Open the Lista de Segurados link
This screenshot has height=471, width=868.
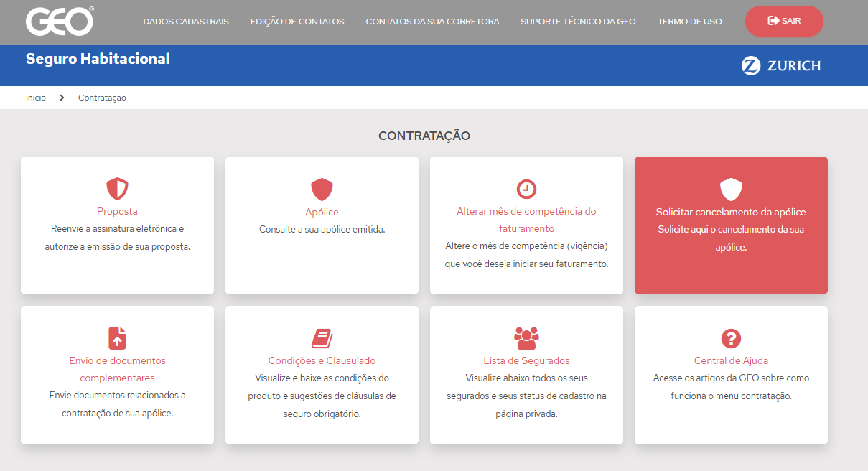526,360
